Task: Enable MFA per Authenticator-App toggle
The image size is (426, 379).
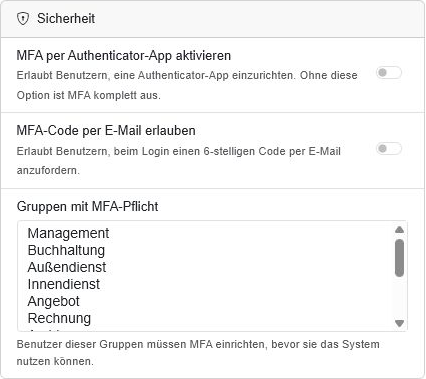Action: tap(389, 72)
